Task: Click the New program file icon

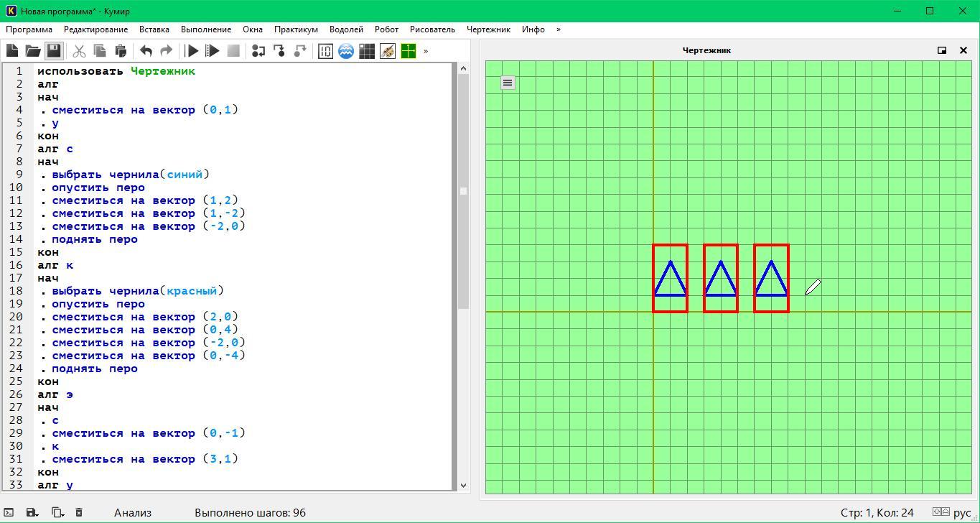Action: pos(12,51)
